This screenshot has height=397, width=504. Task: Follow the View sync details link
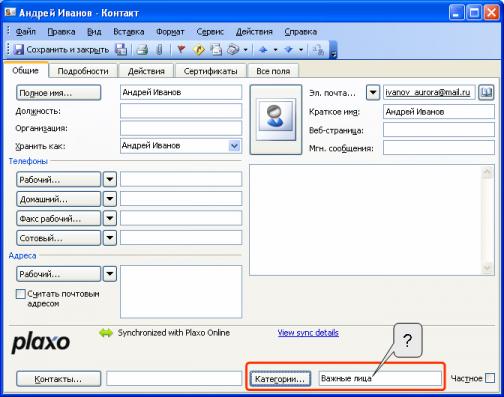(x=308, y=333)
